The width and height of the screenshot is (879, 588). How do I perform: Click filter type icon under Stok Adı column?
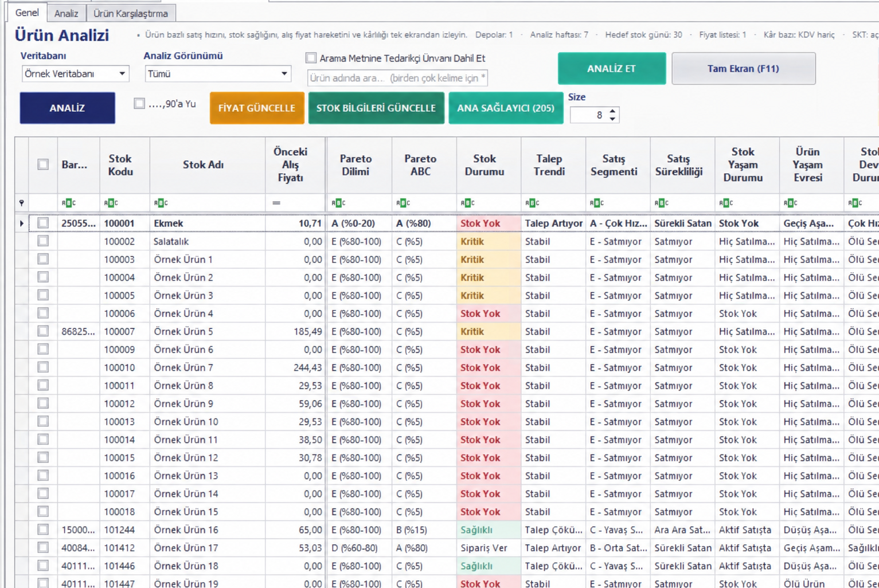point(161,203)
